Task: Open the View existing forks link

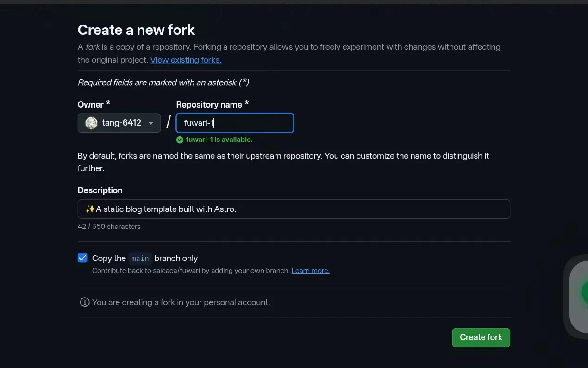Action: (186, 60)
